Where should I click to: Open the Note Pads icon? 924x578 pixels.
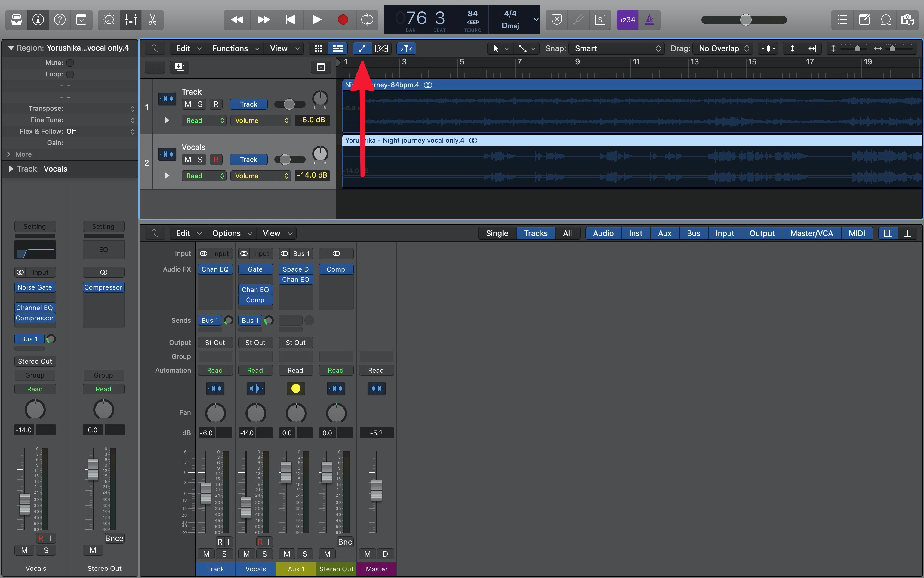pos(864,20)
